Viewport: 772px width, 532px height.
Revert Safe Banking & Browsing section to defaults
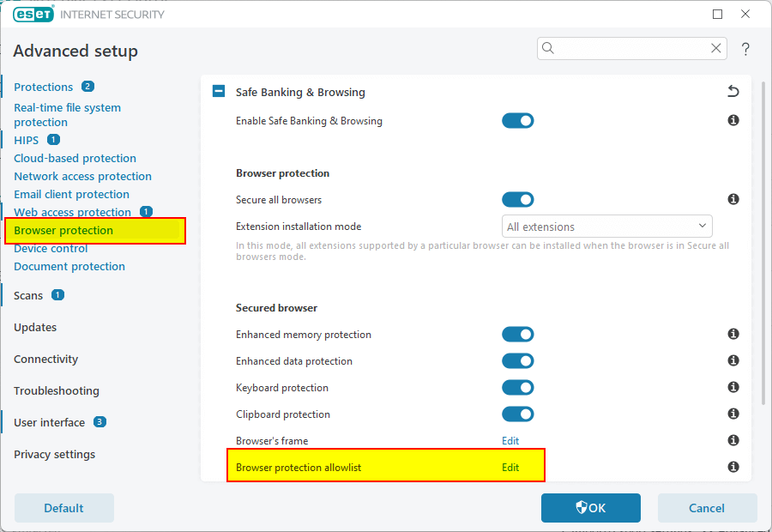[733, 92]
